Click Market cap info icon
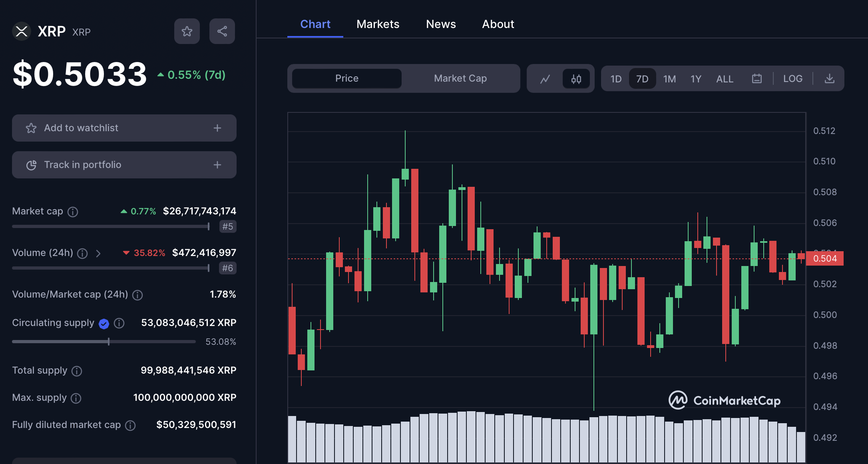Screen dimensions: 868x464 point(73,212)
